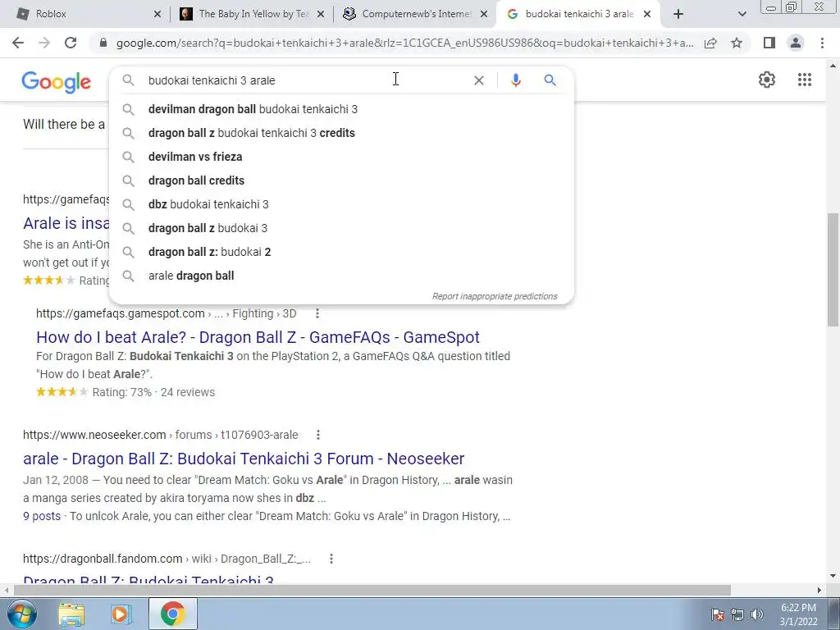Pick the 'devilman vs frieza' suggestion
The width and height of the screenshot is (840, 630).
(341, 157)
